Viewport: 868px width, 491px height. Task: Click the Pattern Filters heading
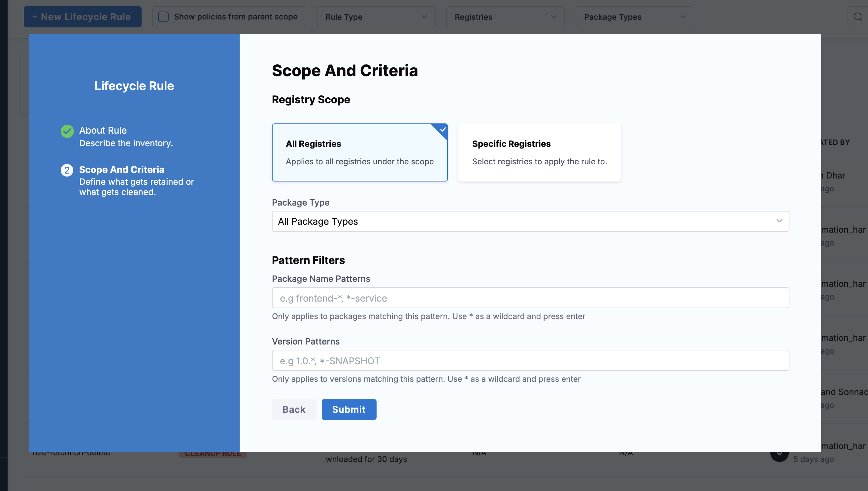pos(308,260)
